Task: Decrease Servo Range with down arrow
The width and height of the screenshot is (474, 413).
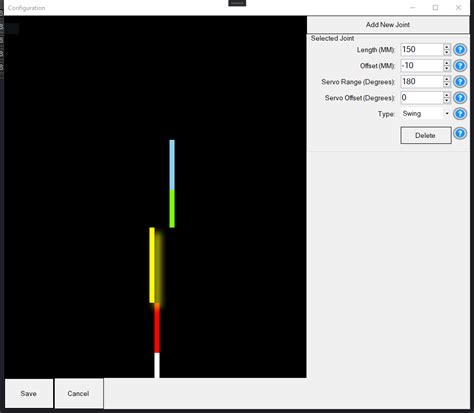Action: click(447, 85)
